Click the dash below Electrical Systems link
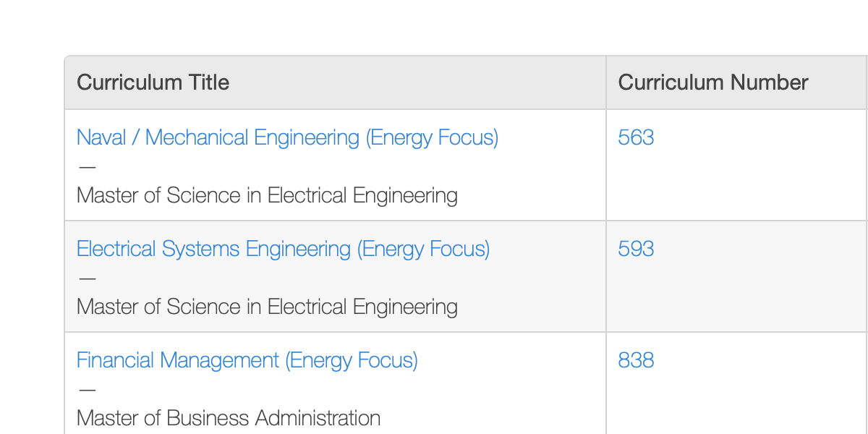 point(87,278)
